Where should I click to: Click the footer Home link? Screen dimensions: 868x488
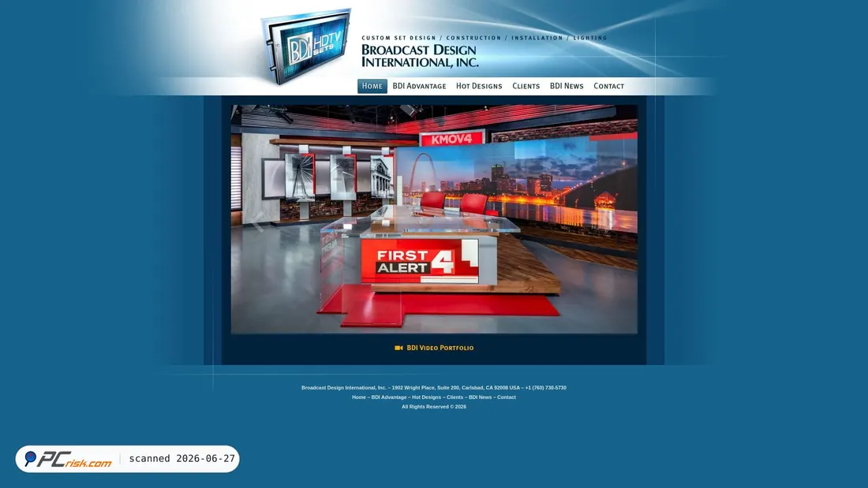pyautogui.click(x=359, y=397)
